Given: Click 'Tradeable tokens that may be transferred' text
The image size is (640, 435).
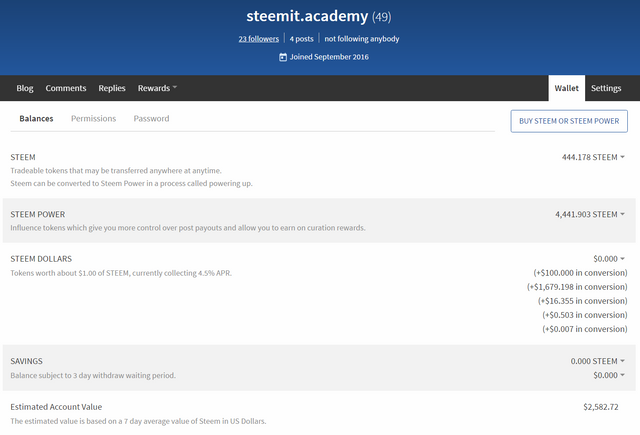Looking at the screenshot, I should (116, 171).
